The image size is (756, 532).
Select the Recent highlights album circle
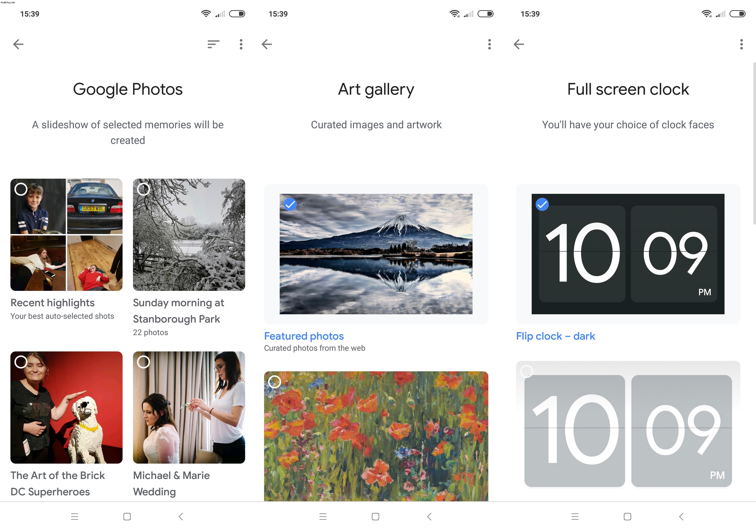[21, 189]
